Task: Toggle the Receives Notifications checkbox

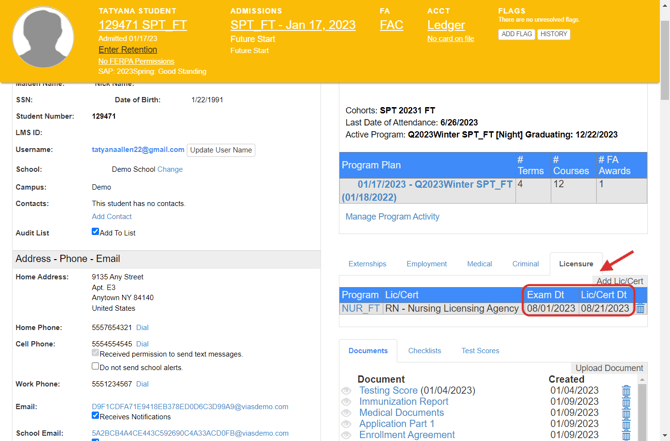Action: click(x=96, y=415)
